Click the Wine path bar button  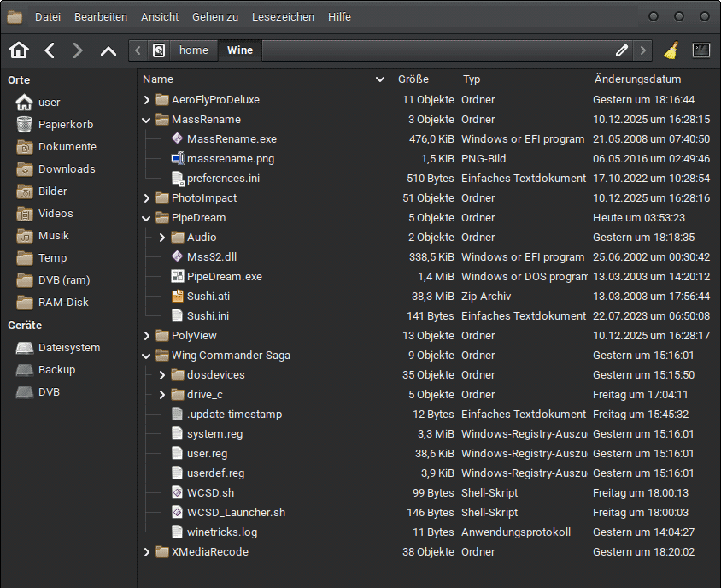(240, 50)
